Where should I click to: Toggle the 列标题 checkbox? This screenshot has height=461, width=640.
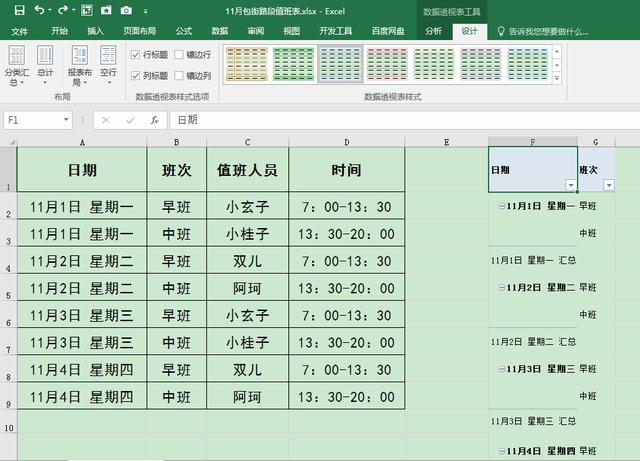click(136, 76)
